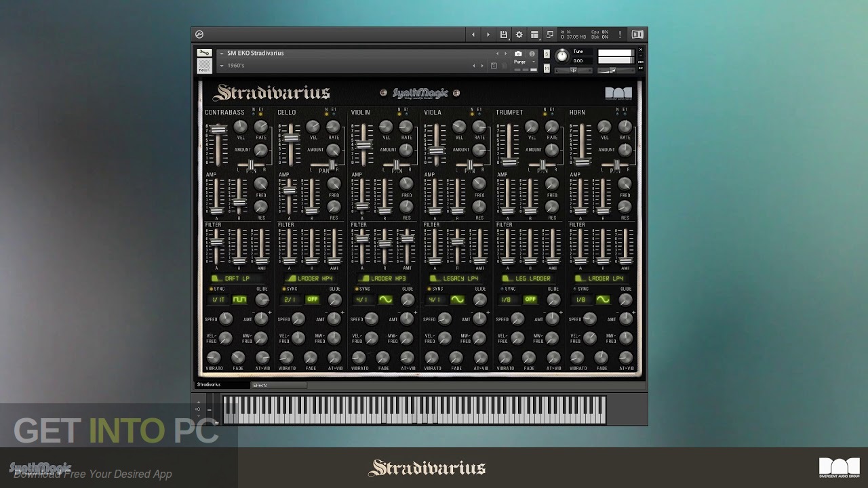
Task: Click the Trumpet FADE knob
Action: pyautogui.click(x=529, y=357)
